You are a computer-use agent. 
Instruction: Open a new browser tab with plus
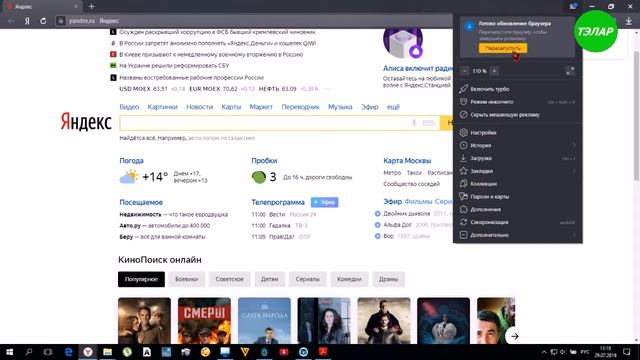(x=91, y=7)
